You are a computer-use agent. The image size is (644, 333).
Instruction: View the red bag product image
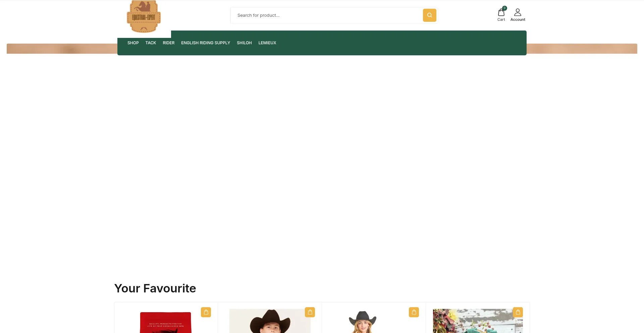click(x=165, y=323)
